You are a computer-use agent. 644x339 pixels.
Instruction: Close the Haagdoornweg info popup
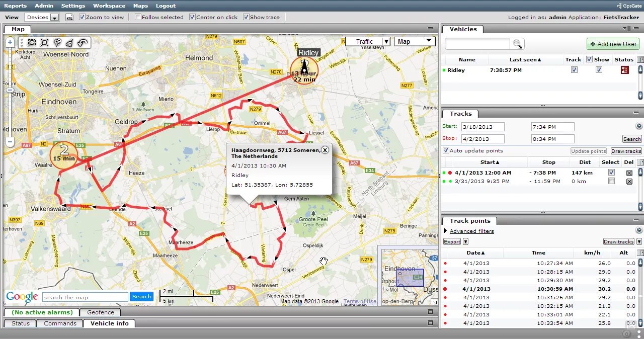tap(325, 150)
